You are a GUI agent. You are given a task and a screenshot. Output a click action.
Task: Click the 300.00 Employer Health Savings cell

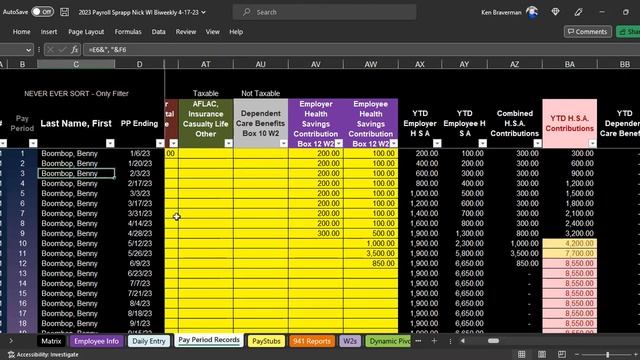pyautogui.click(x=316, y=233)
